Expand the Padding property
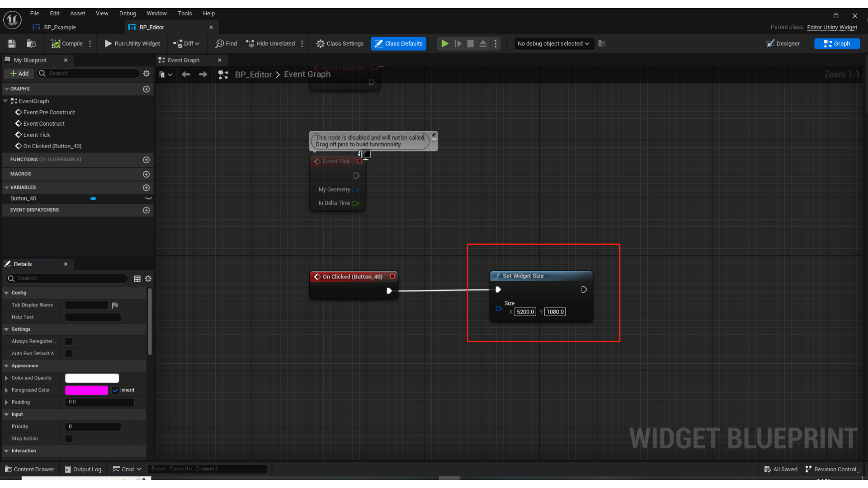Image resolution: width=868 pixels, height=488 pixels. (x=6, y=402)
